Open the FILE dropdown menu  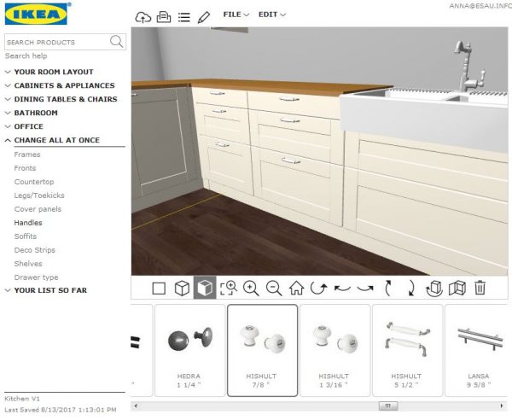pyautogui.click(x=236, y=15)
